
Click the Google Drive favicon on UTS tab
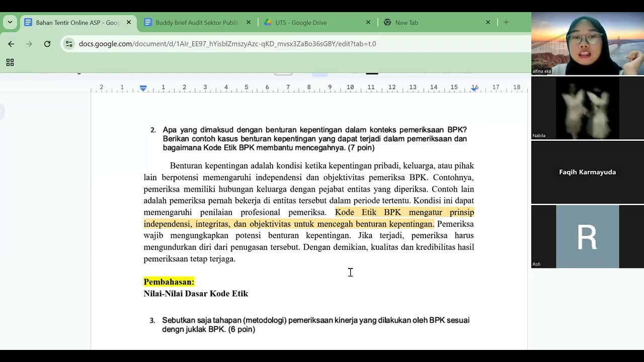pos(268,23)
